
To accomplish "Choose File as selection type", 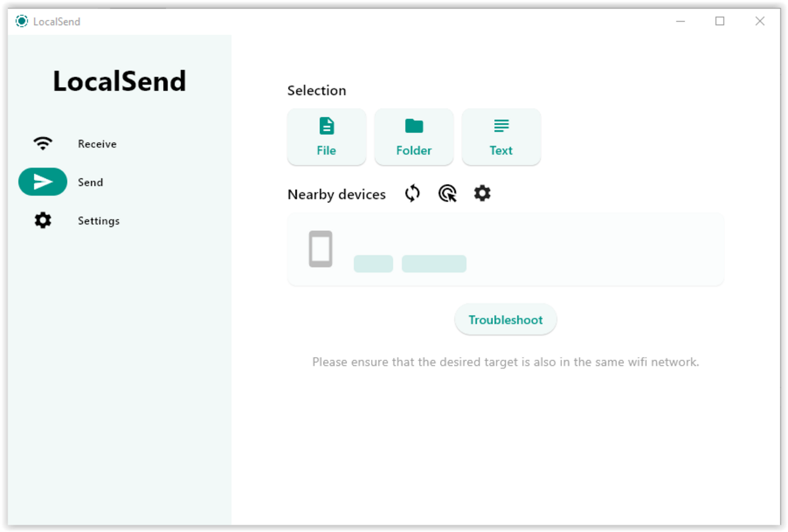I will pyautogui.click(x=326, y=136).
